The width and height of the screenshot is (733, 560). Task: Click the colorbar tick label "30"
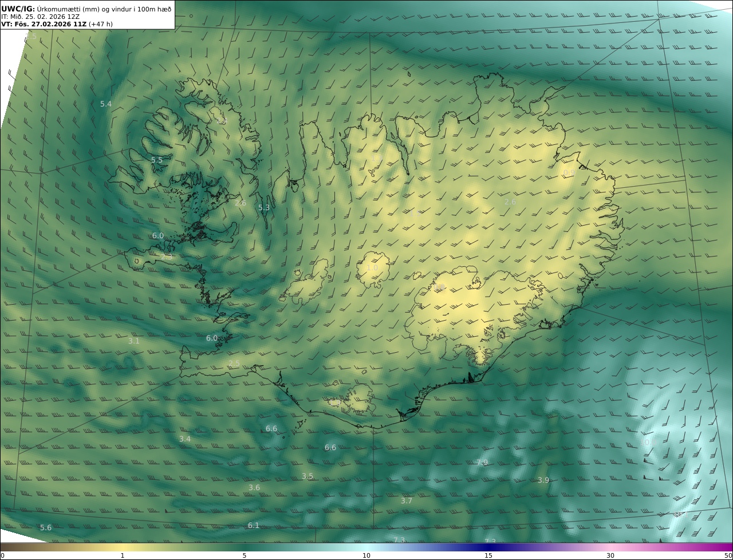610,555
